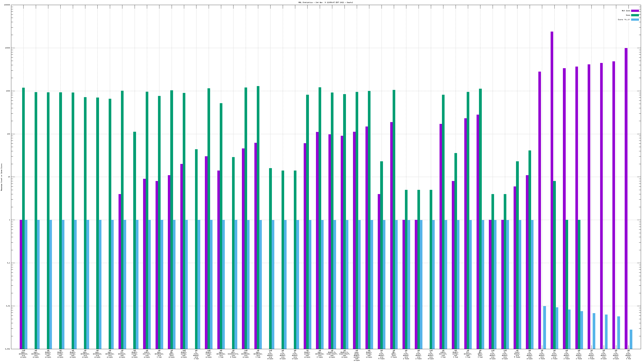Click the shortest blue score bar at far right
This screenshot has width=644, height=362.
pos(631,339)
